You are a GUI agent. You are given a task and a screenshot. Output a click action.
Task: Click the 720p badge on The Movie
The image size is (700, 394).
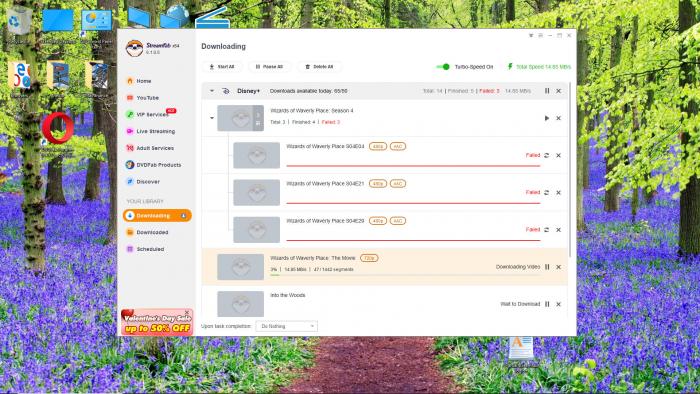(369, 258)
